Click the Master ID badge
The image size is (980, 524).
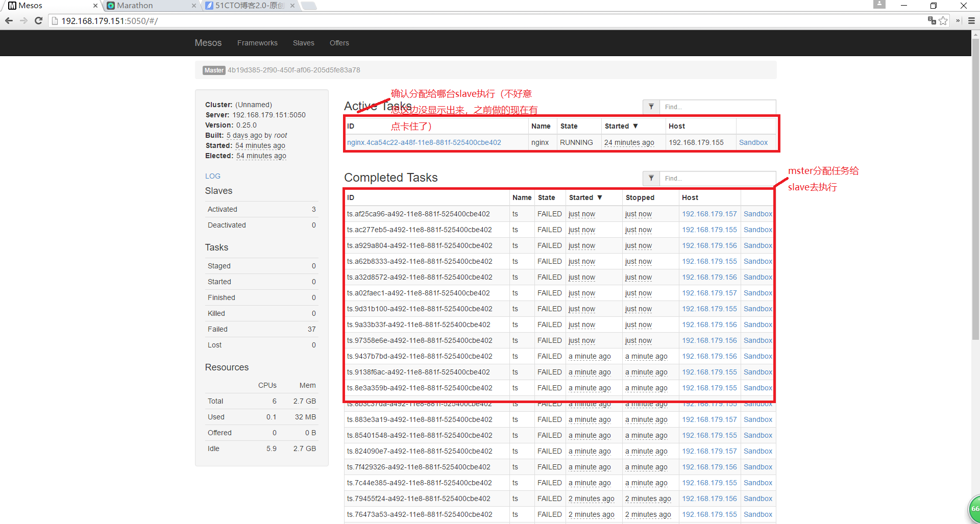(214, 70)
